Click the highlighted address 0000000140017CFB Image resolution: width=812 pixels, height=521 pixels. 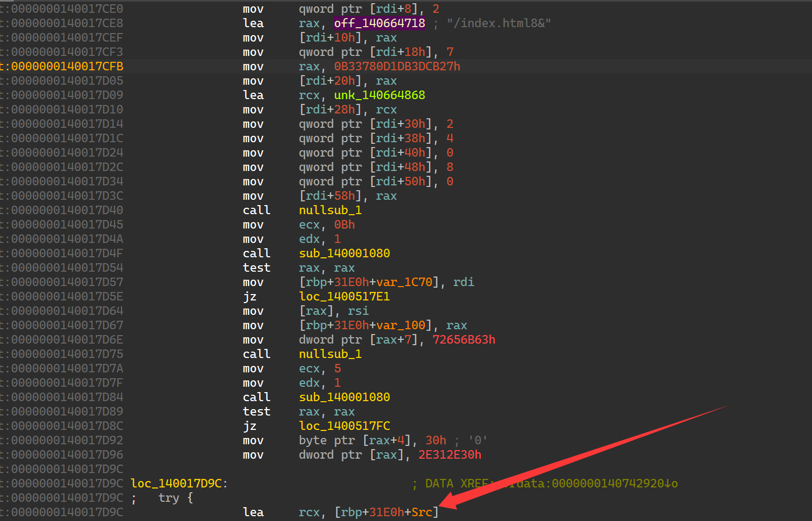click(67, 67)
